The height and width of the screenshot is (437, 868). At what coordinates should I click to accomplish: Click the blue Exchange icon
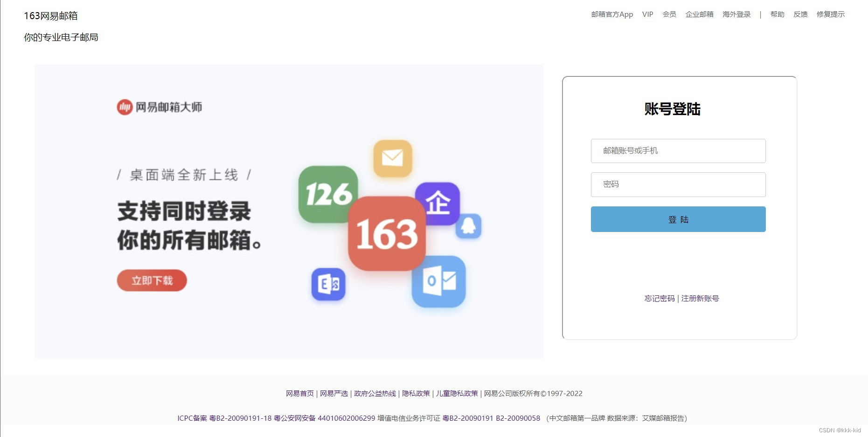tap(328, 284)
